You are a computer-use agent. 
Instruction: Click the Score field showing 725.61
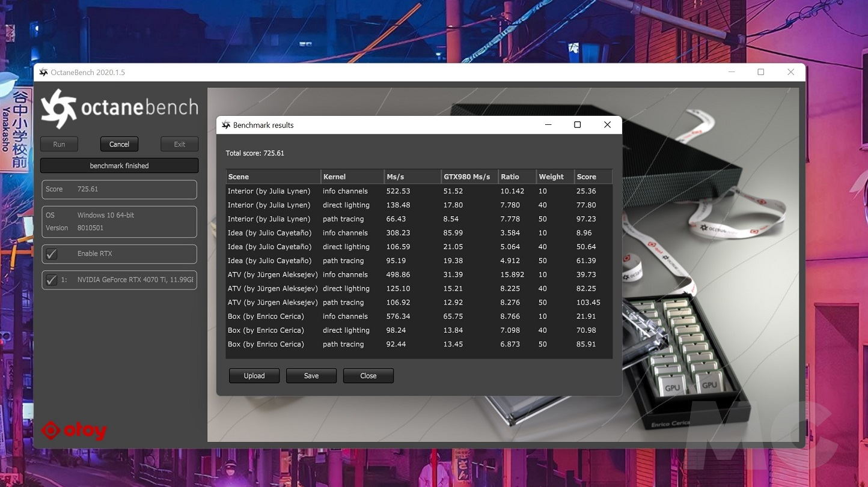[x=119, y=189]
